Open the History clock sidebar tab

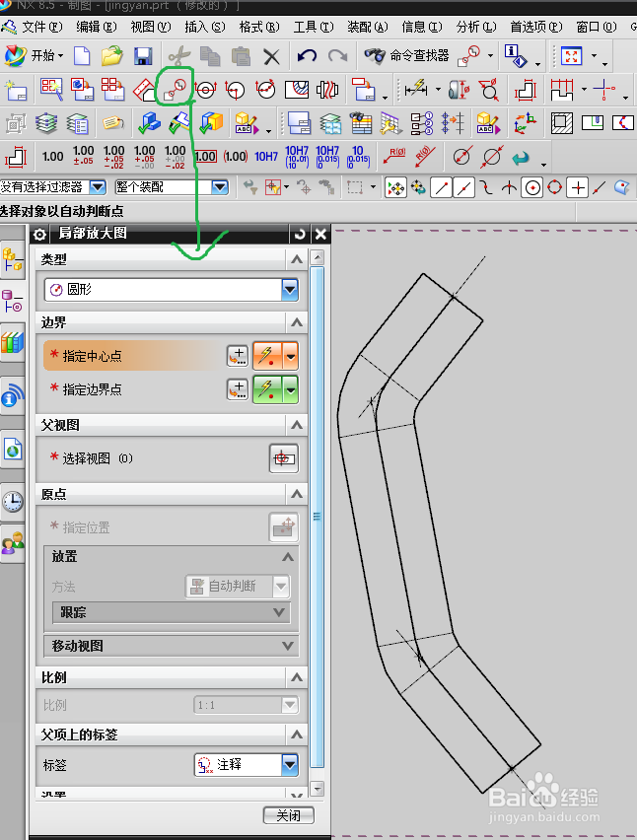tap(12, 502)
